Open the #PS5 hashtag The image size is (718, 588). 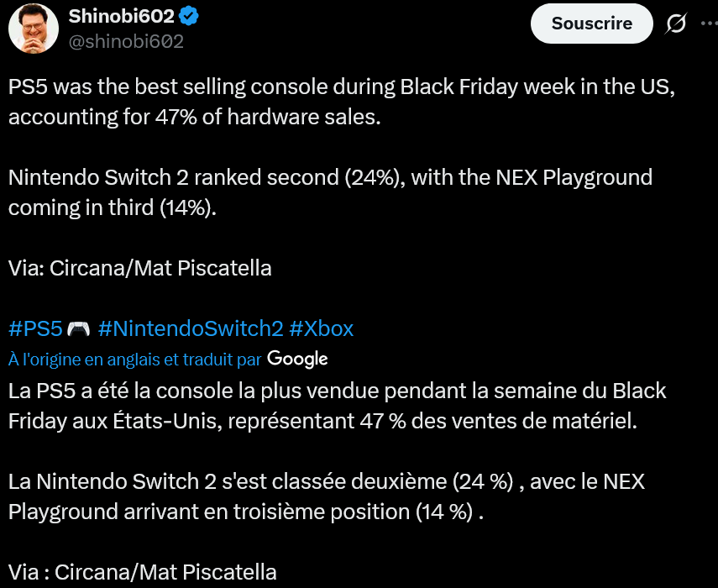click(x=35, y=328)
